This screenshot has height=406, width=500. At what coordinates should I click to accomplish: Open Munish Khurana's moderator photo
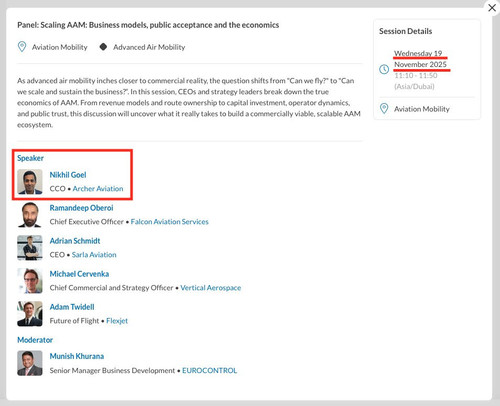pos(30,363)
